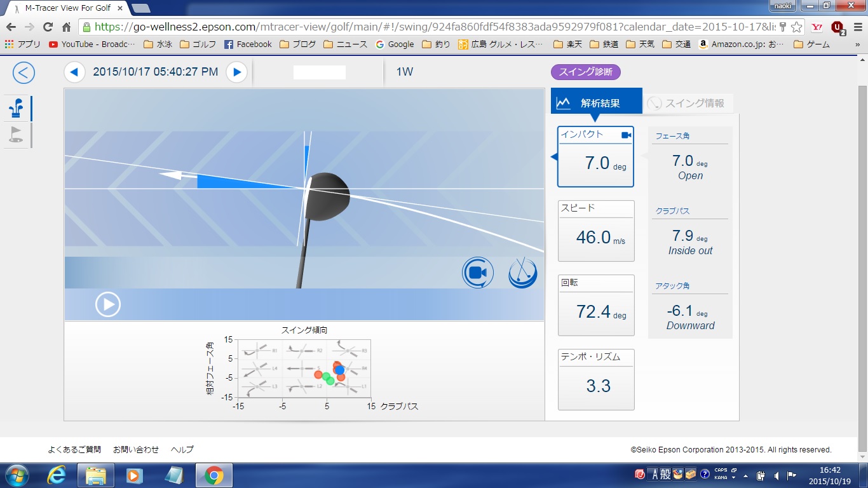Select the flag hole sidebar icon
Viewport: 868px width, 488px height.
(x=17, y=135)
